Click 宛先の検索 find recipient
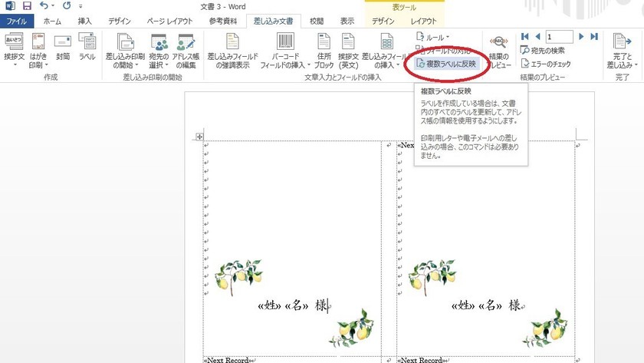The image size is (644, 363). 543,50
